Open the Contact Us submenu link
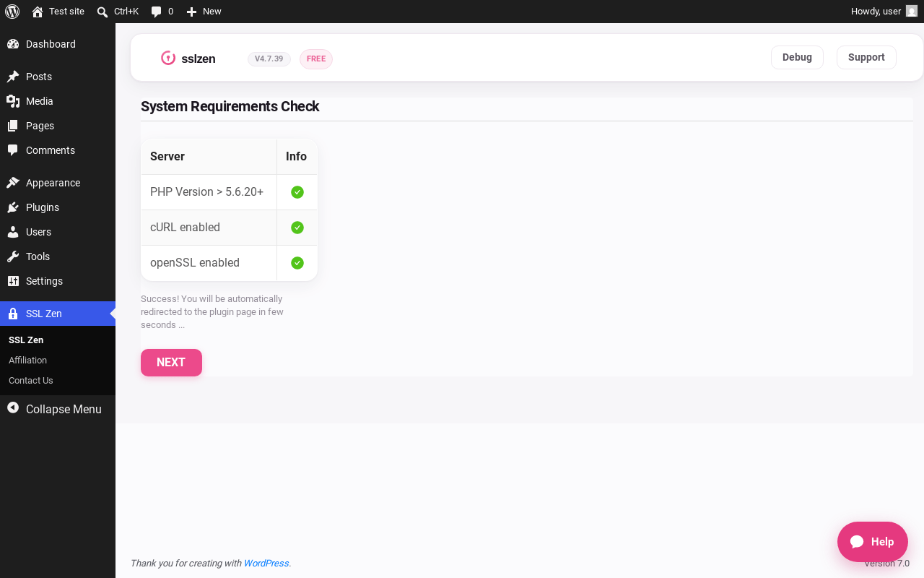This screenshot has width=924, height=578. (58, 380)
